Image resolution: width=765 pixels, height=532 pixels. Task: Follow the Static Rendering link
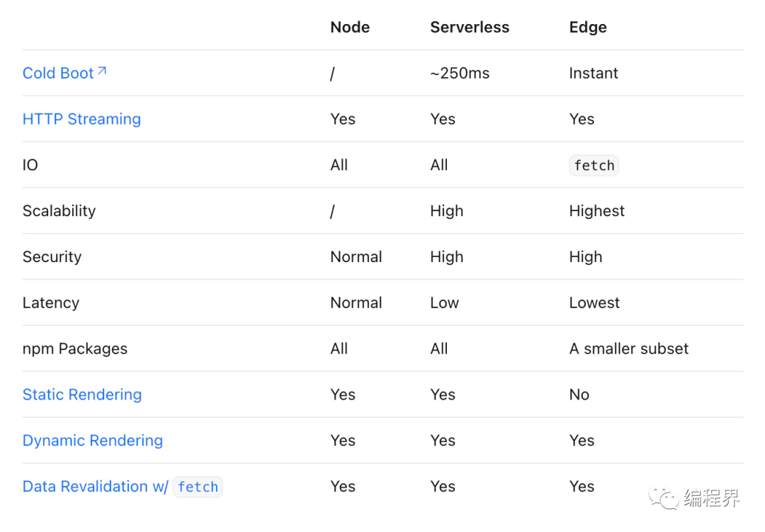tap(82, 395)
